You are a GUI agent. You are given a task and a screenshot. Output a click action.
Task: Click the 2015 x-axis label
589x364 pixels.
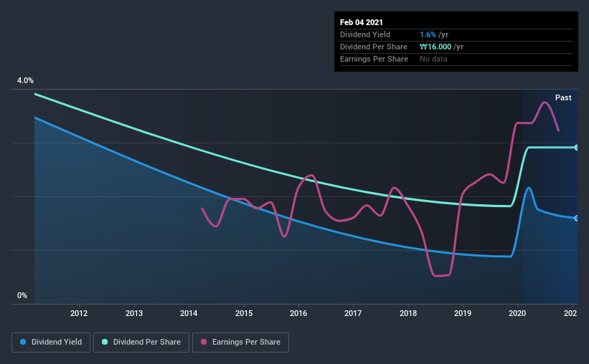[x=244, y=313]
